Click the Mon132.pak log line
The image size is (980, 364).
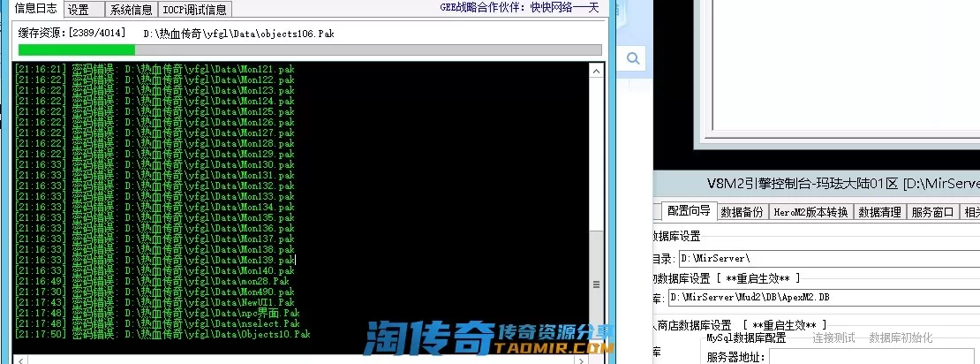154,186
